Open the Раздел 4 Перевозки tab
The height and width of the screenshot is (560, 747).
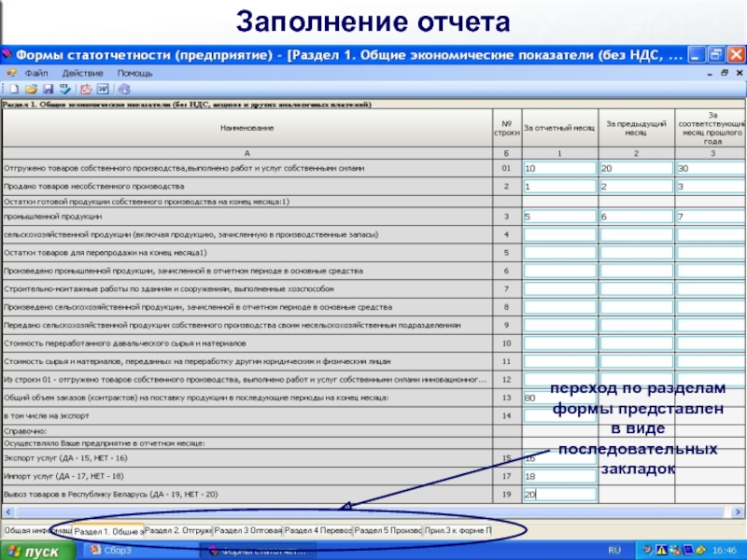tap(317, 530)
